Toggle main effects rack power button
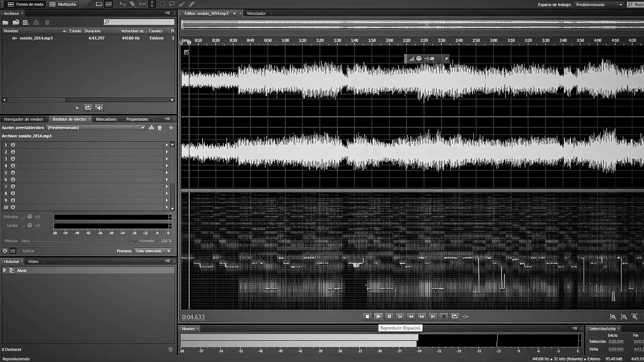 click(x=5, y=251)
